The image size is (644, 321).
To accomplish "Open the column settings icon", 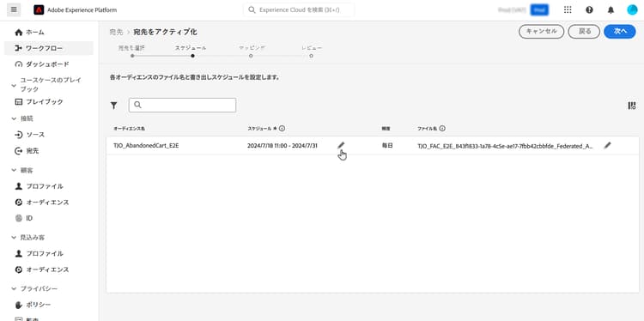I will [632, 106].
